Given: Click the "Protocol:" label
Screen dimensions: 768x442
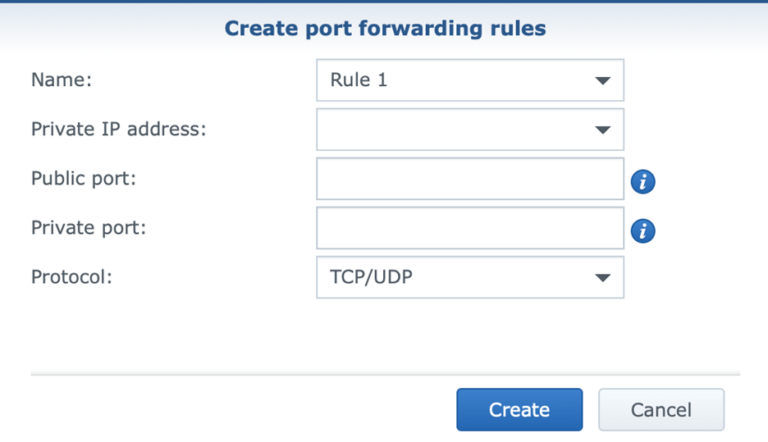Looking at the screenshot, I should tap(72, 277).
